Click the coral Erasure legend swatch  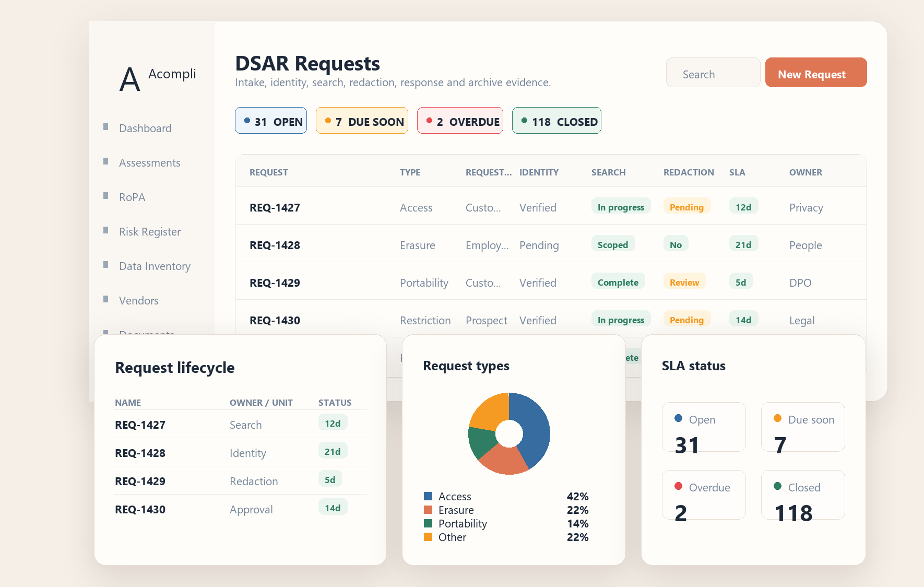coord(428,510)
